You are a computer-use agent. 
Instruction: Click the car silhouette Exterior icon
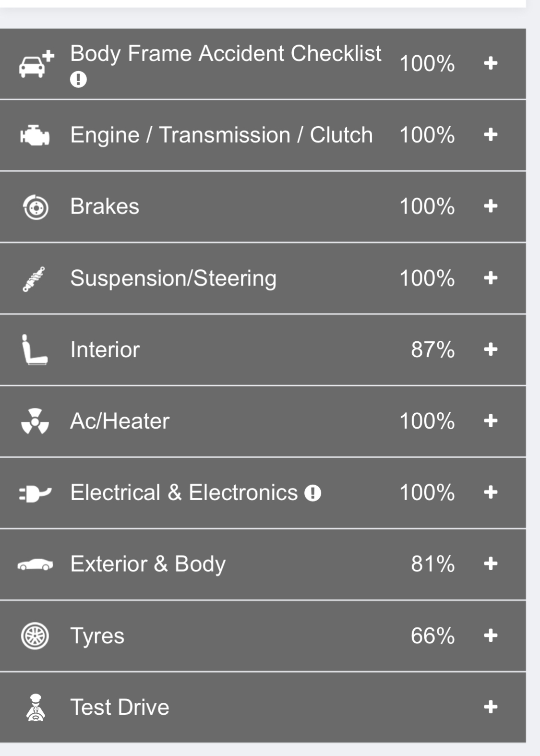pyautogui.click(x=36, y=564)
